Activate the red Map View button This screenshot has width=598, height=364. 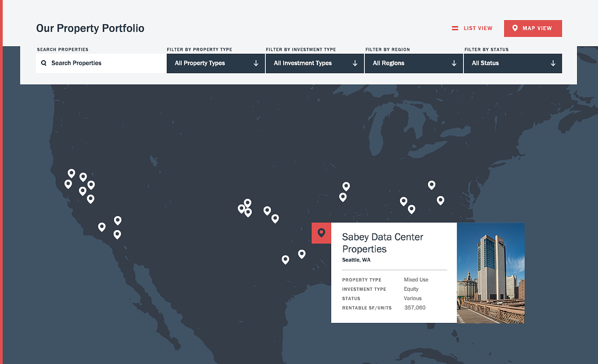(533, 28)
